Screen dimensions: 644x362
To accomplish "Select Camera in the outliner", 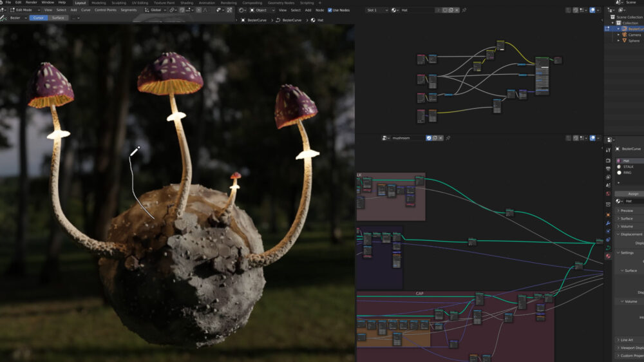I will [634, 35].
